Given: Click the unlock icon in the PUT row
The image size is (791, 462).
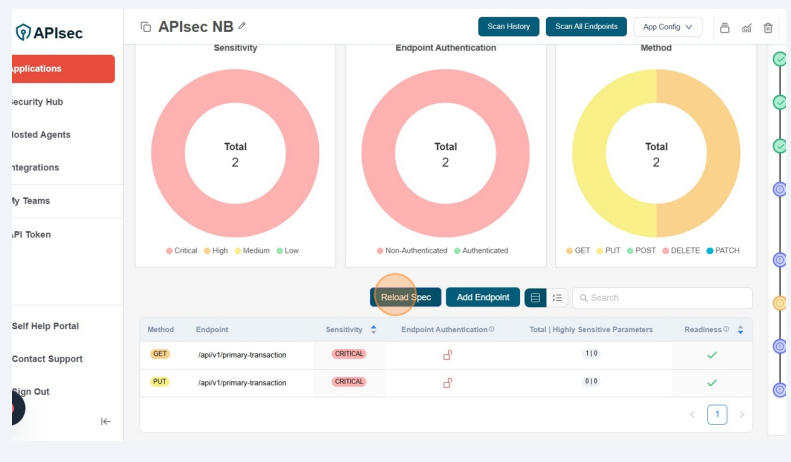Looking at the screenshot, I should (447, 382).
